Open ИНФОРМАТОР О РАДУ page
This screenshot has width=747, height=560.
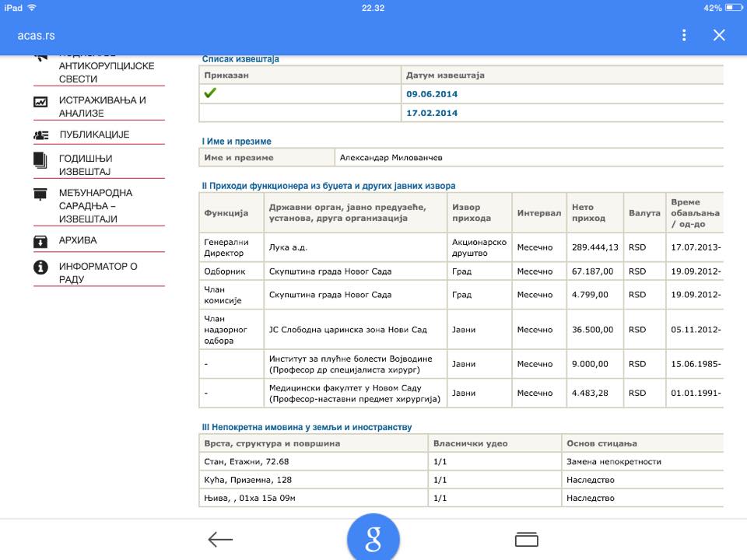click(x=98, y=272)
